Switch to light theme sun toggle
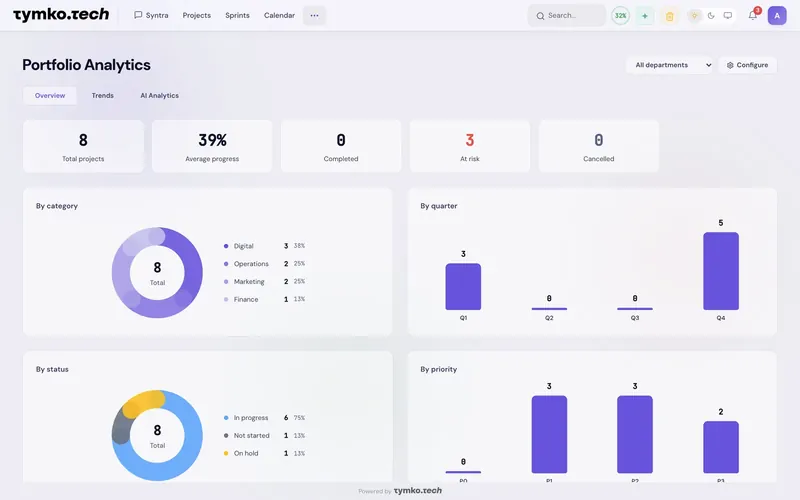Viewport: 800px width, 500px height. (694, 16)
